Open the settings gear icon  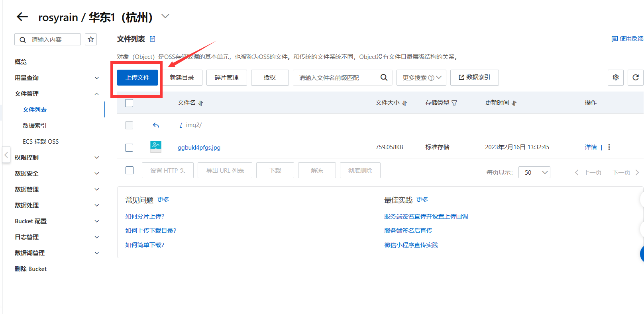pos(615,78)
